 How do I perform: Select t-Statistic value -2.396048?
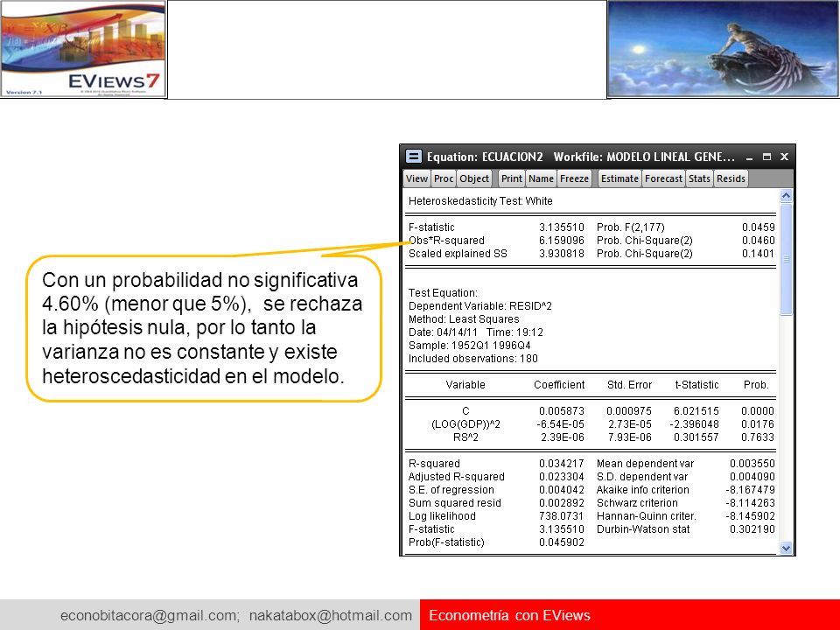tap(694, 424)
